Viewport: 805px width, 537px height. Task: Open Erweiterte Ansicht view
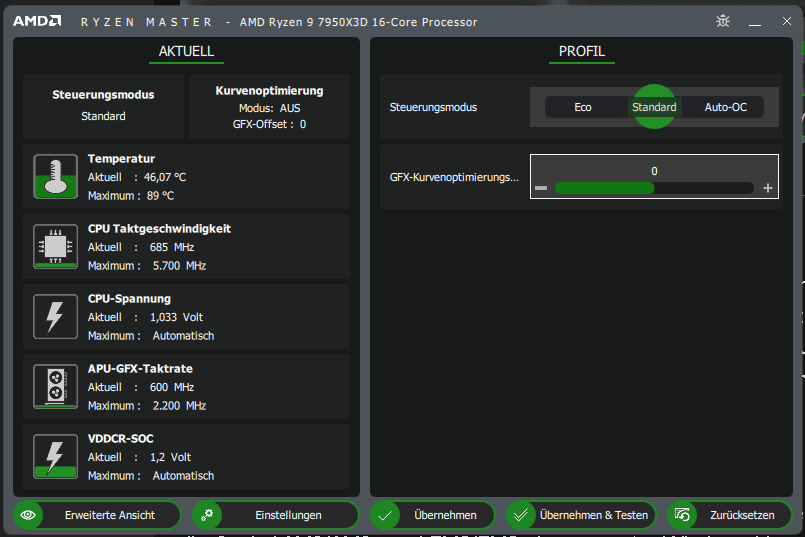(97, 515)
